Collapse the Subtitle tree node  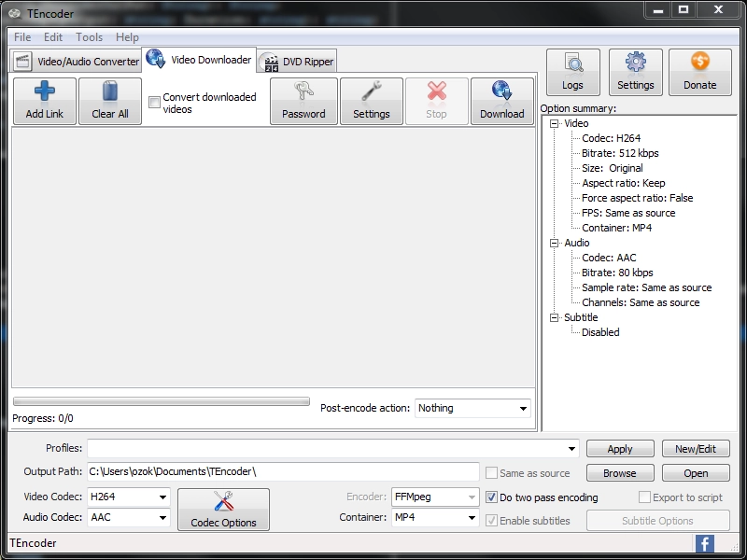point(554,317)
